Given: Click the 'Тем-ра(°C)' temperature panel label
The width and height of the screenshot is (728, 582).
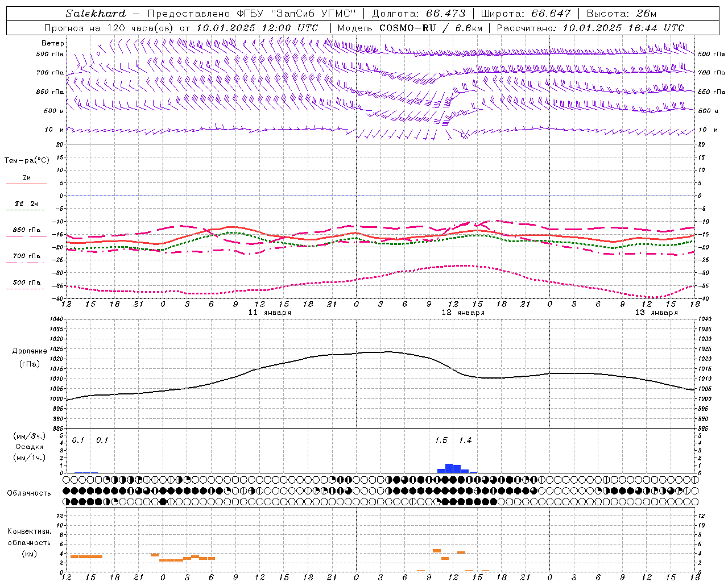Looking at the screenshot, I should (27, 161).
